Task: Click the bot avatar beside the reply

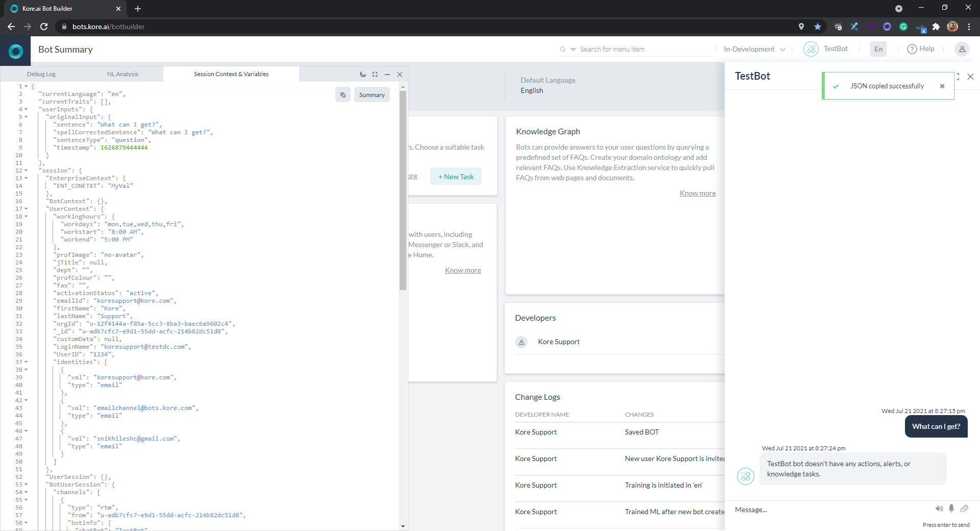Action: point(746,476)
